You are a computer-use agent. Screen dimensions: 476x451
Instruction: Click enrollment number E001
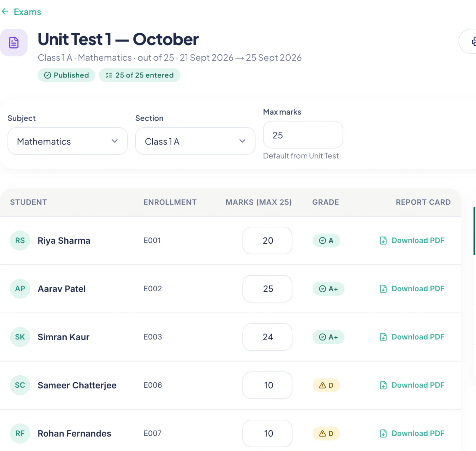click(x=152, y=241)
